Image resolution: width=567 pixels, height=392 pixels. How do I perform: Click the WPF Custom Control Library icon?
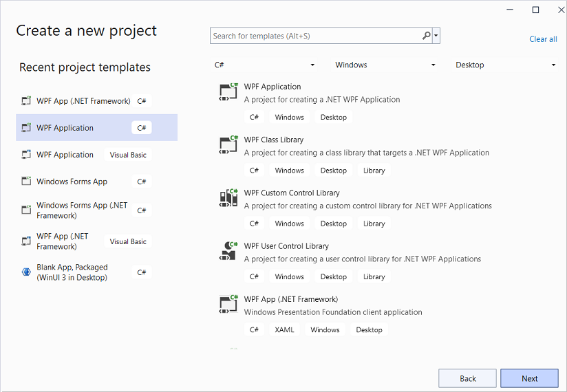[228, 198]
